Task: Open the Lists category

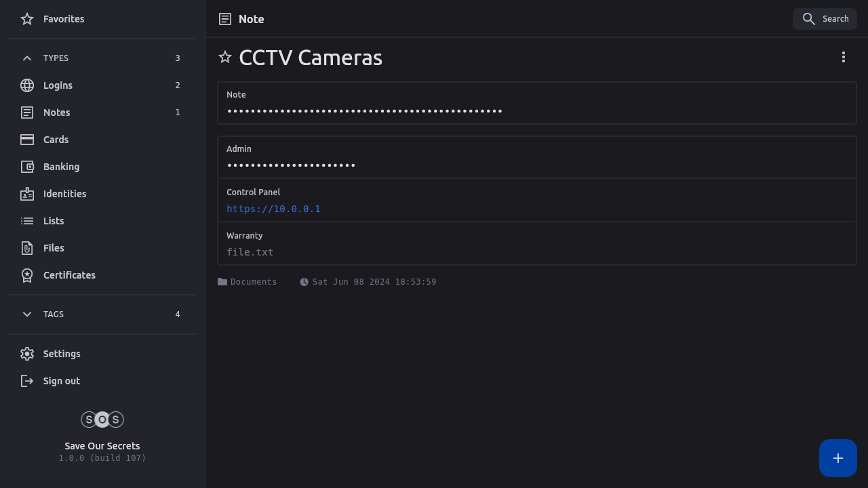Action: (x=53, y=221)
